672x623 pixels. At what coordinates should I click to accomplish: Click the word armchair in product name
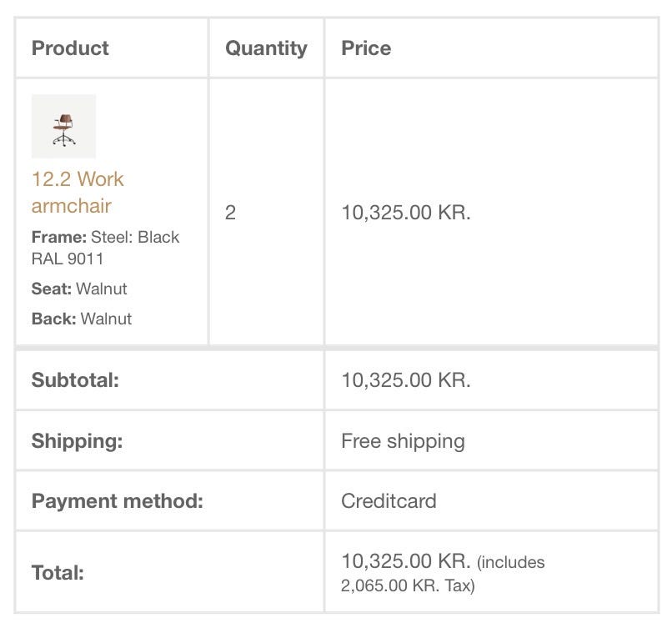(x=71, y=205)
